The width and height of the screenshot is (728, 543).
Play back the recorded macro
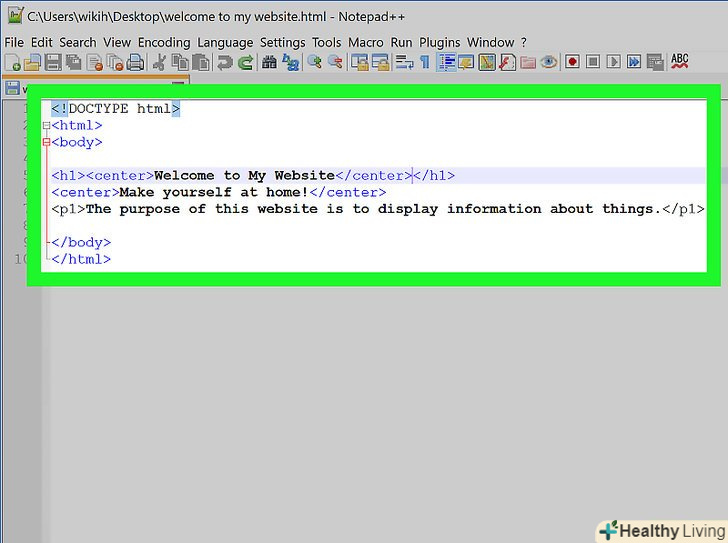[x=613, y=62]
